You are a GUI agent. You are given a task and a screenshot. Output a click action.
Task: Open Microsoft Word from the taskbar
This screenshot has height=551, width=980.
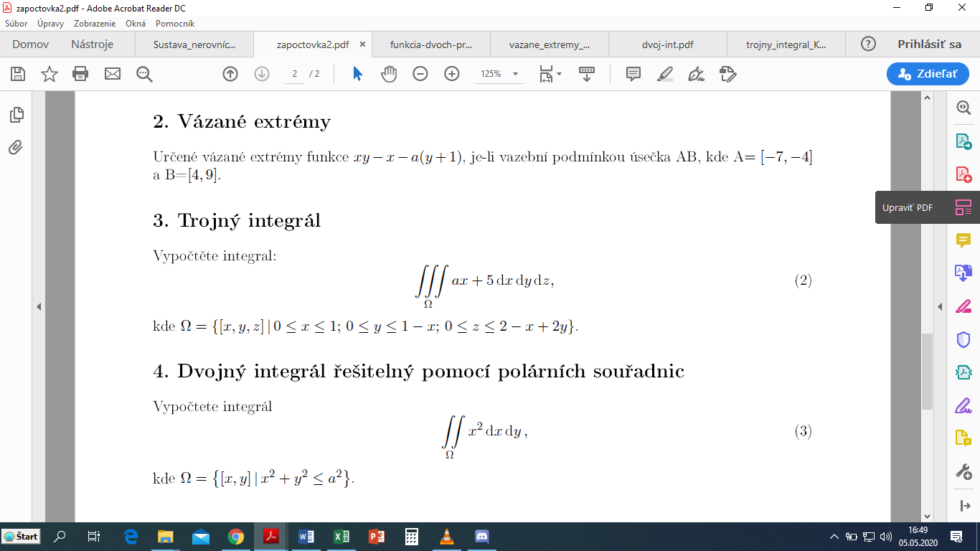[306, 537]
